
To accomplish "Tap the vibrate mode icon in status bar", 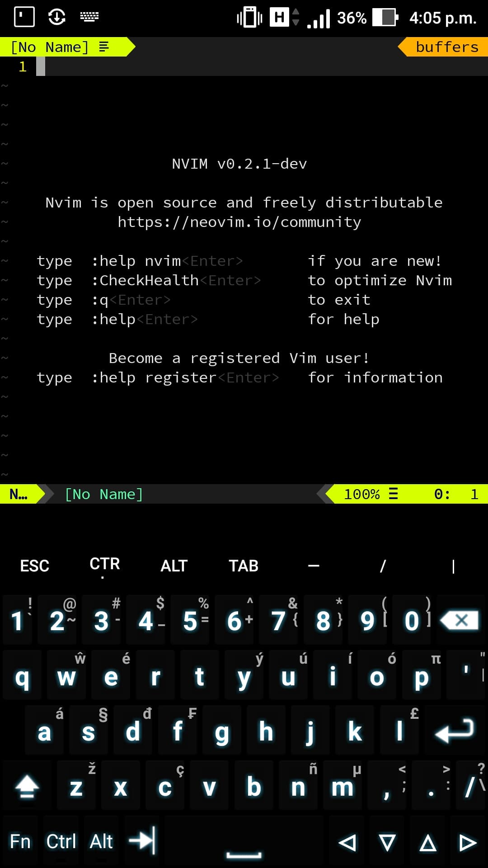I will (249, 17).
